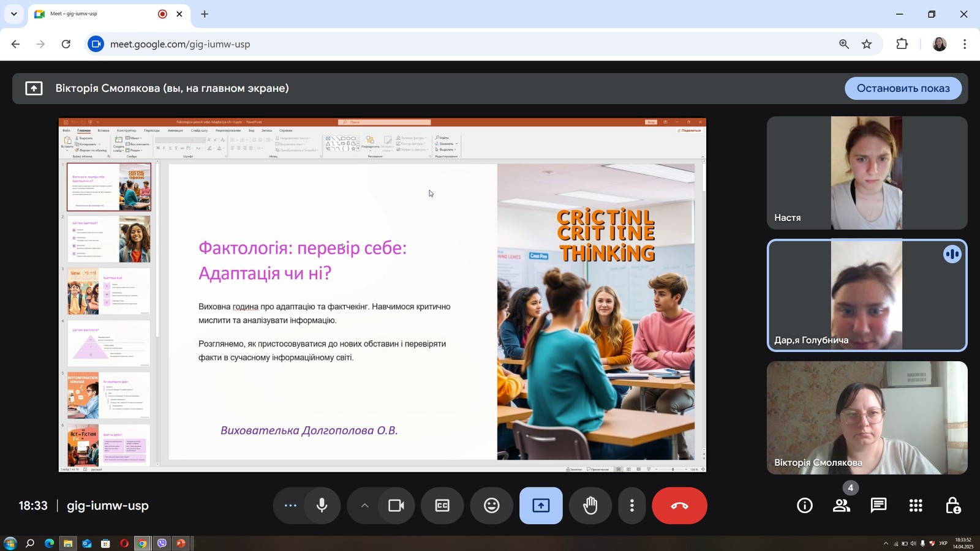The image size is (980, 551).
Task: Open Opera browser from the taskbar
Action: click(x=124, y=544)
